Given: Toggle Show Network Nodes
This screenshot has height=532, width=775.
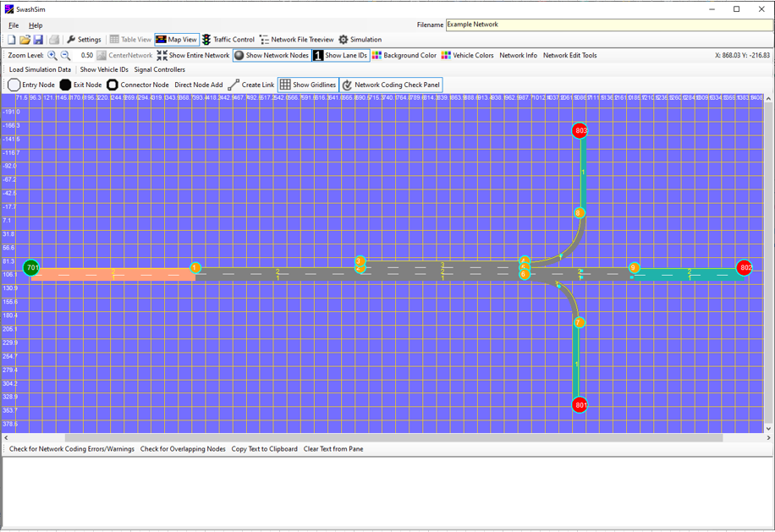Looking at the screenshot, I should coord(272,55).
